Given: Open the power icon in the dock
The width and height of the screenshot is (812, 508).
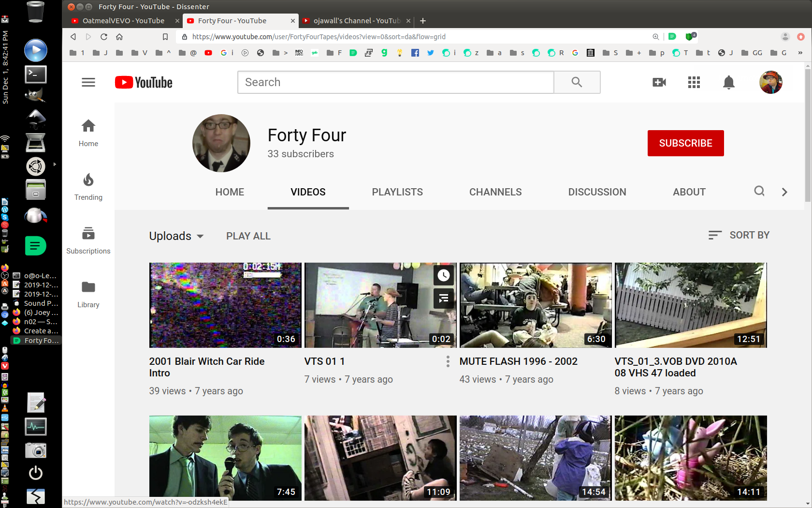Looking at the screenshot, I should coord(36,473).
